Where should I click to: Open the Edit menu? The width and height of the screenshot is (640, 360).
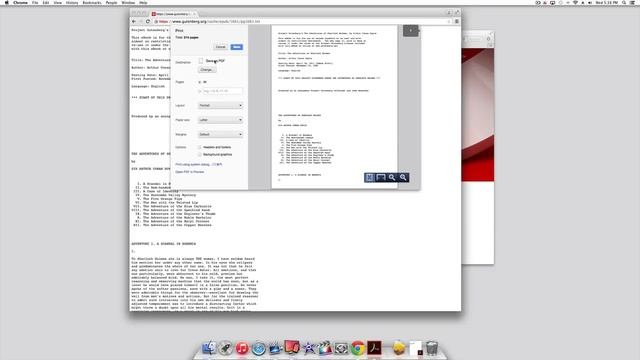tap(46, 2)
